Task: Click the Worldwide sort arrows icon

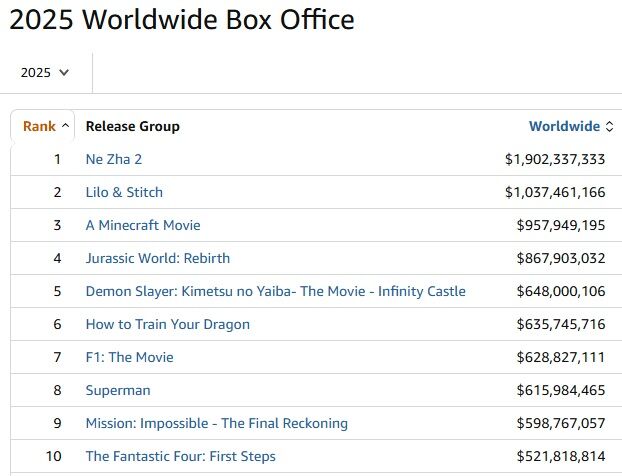Action: (x=610, y=126)
